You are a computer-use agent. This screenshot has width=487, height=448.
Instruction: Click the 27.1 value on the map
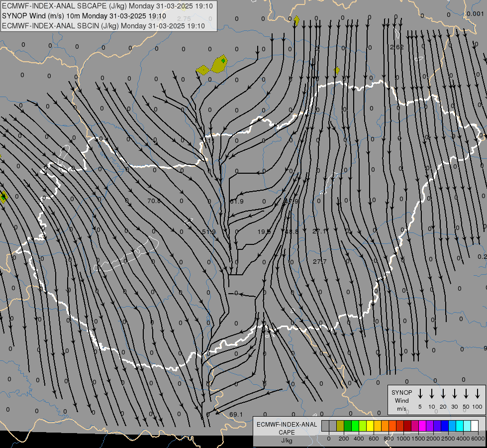coord(319,231)
